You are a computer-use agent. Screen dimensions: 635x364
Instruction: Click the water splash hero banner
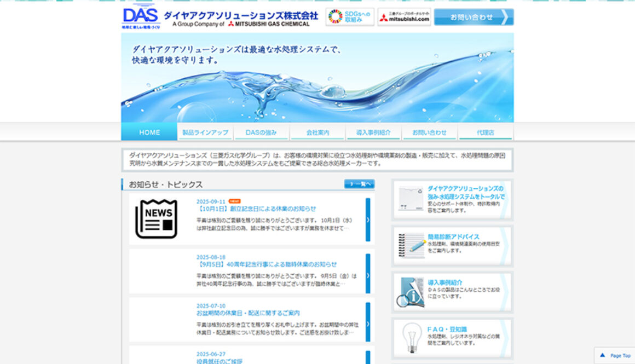(317, 78)
